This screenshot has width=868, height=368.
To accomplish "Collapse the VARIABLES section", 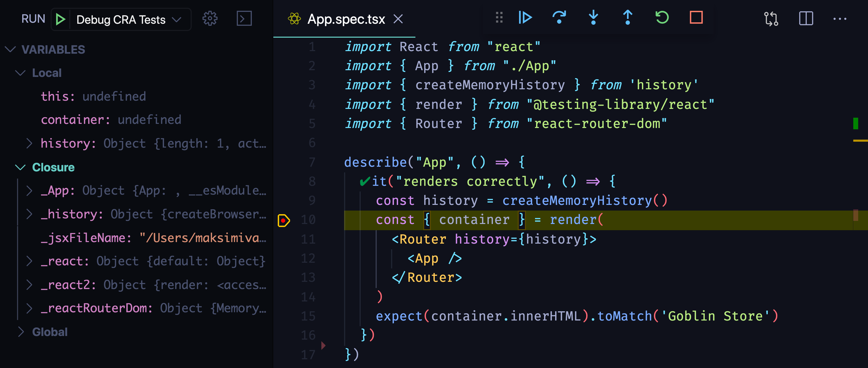I will pos(11,50).
